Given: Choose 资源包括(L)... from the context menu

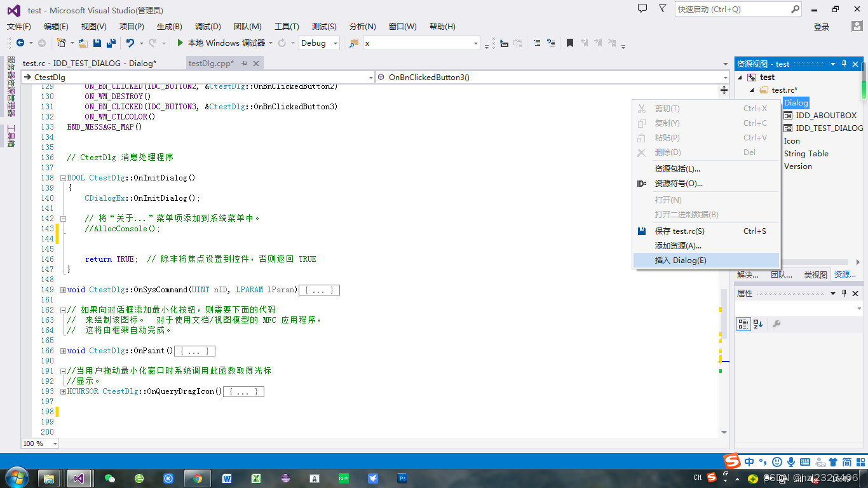Looking at the screenshot, I should tap(707, 168).
